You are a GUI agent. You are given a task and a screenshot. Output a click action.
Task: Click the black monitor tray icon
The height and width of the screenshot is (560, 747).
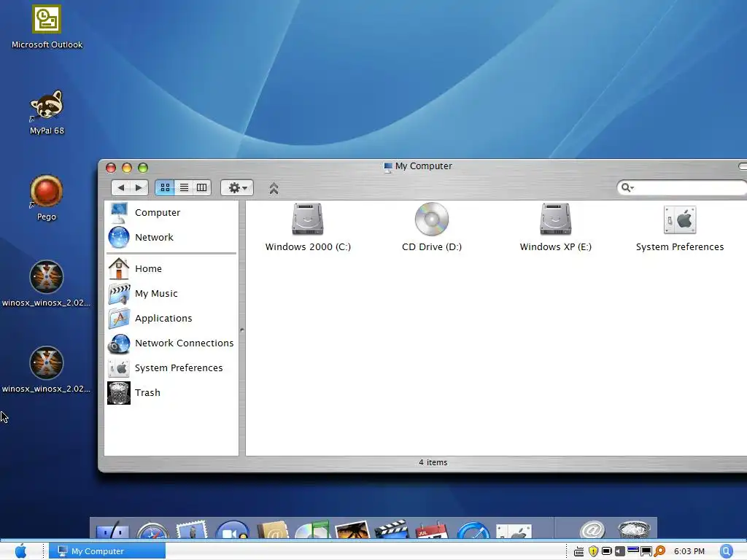[x=646, y=551]
